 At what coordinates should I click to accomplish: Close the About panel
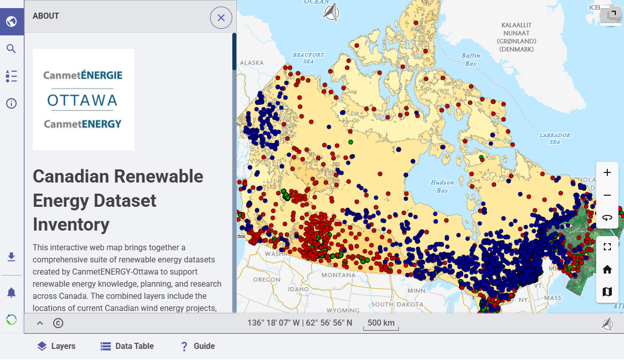pos(221,18)
